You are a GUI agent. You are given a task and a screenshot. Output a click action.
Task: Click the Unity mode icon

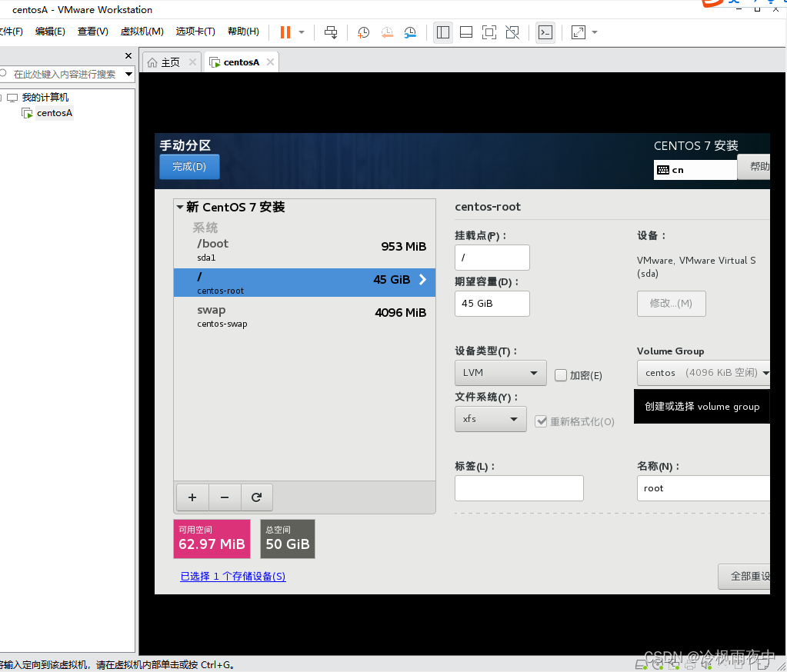[x=512, y=32]
